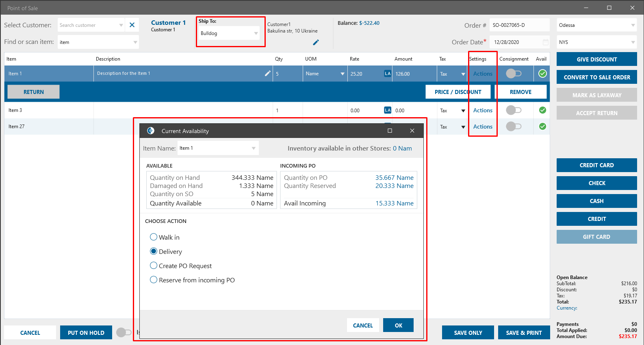Expand the UOM Name dropdown for Item 1
This screenshot has height=345, width=644.
pos(342,74)
